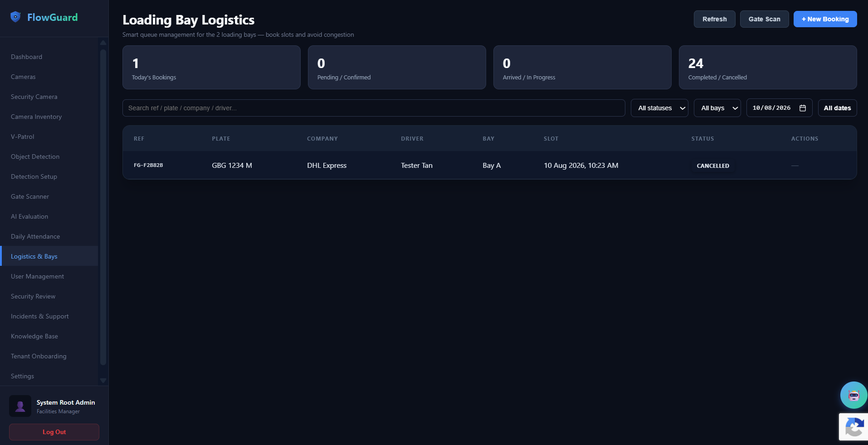
Task: Open Security Camera page
Action: click(x=49, y=97)
